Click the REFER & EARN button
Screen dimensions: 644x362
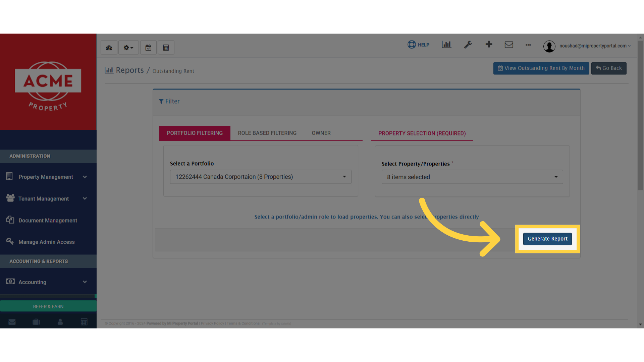48,307
